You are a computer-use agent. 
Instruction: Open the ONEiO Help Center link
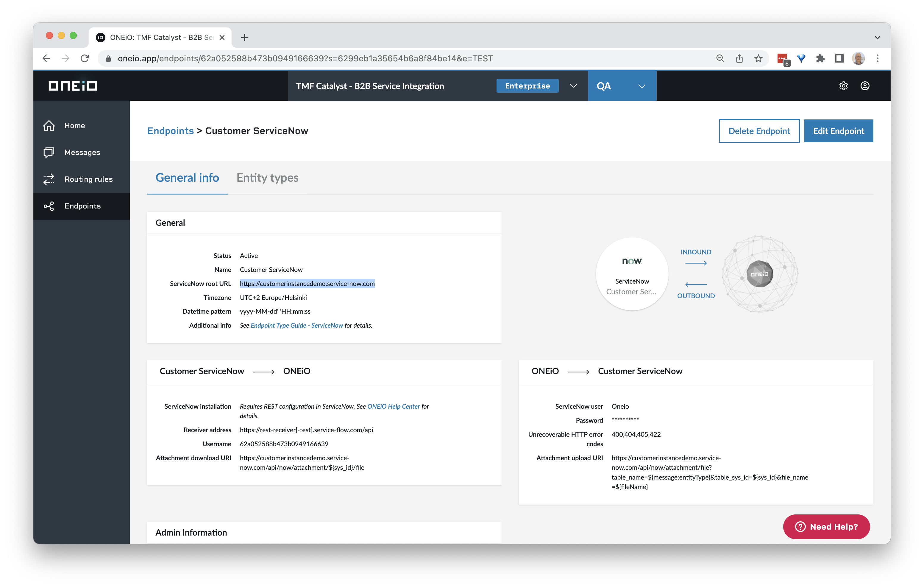[394, 406]
